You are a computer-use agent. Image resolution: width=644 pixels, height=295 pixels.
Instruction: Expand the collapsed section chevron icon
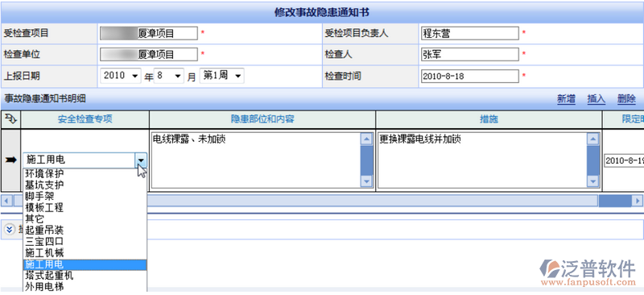(x=10, y=229)
